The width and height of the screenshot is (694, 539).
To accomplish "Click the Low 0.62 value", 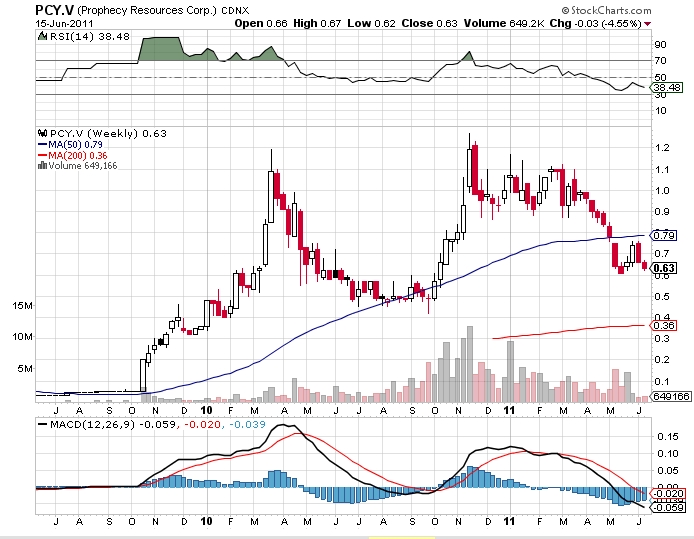I will point(371,23).
